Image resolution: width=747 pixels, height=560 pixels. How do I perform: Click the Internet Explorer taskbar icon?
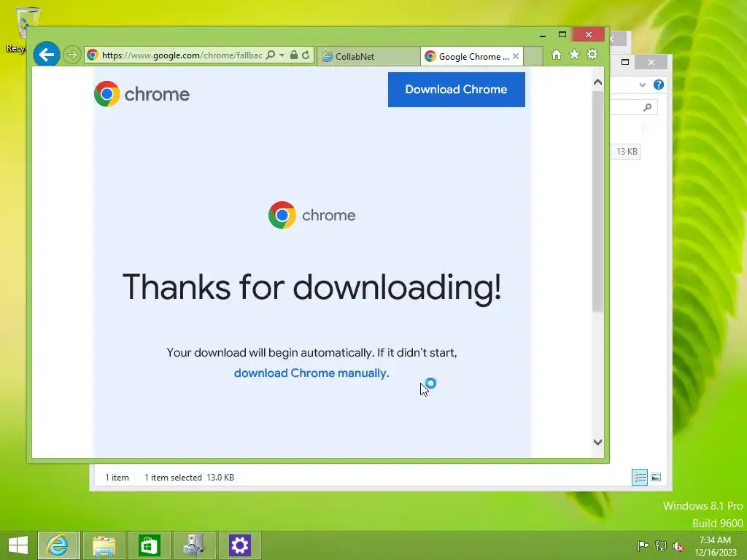(x=58, y=545)
